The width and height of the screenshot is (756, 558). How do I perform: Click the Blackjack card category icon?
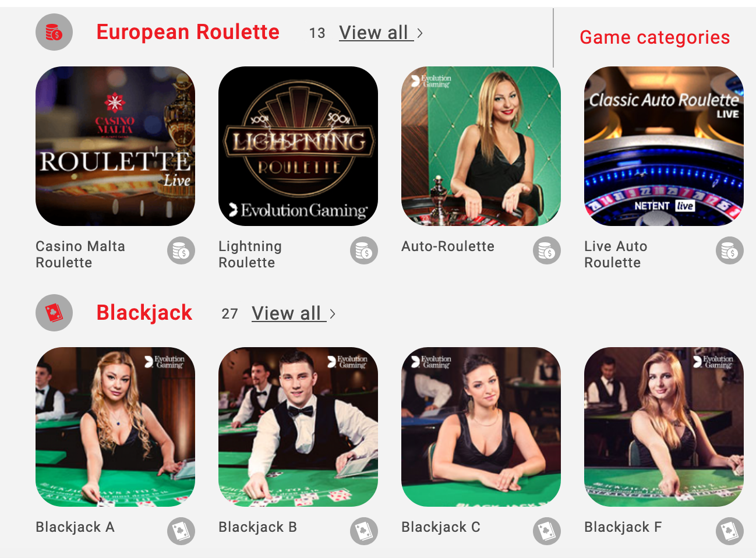pyautogui.click(x=54, y=313)
